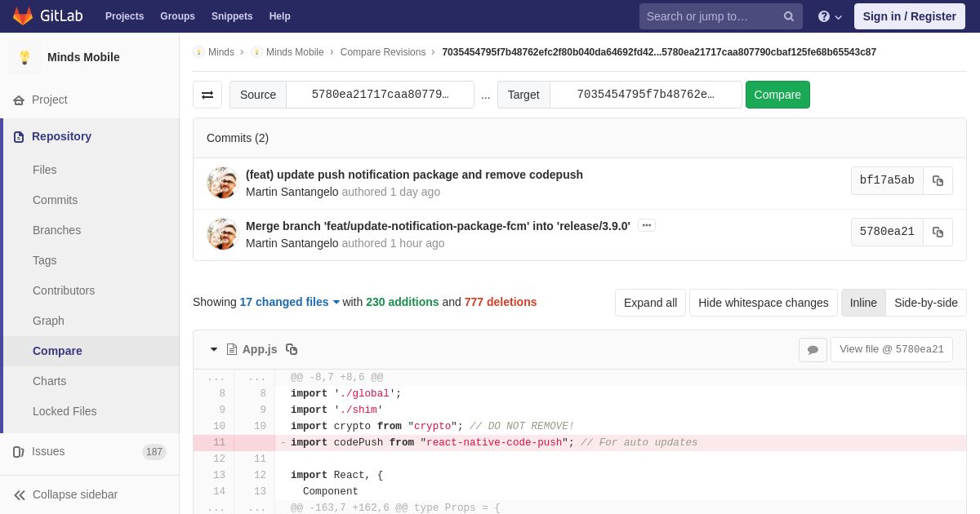Click the search magnifier icon

coord(789,16)
